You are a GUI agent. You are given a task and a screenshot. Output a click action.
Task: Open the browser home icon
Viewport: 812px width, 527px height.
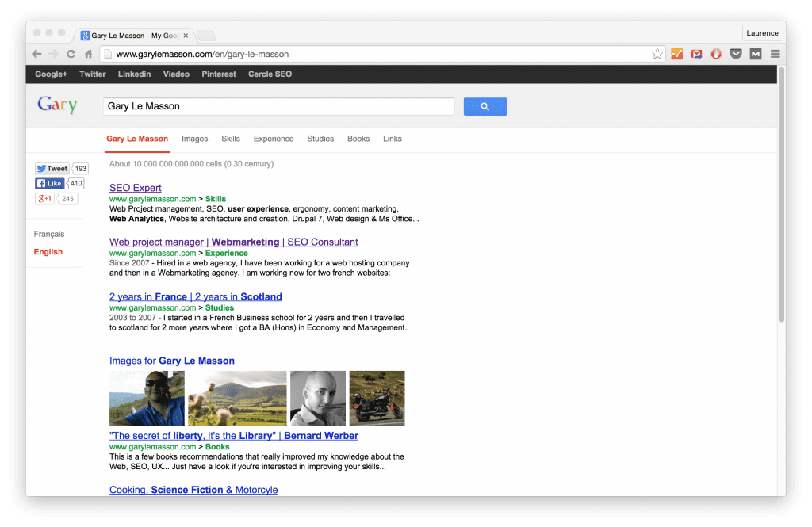click(x=89, y=54)
